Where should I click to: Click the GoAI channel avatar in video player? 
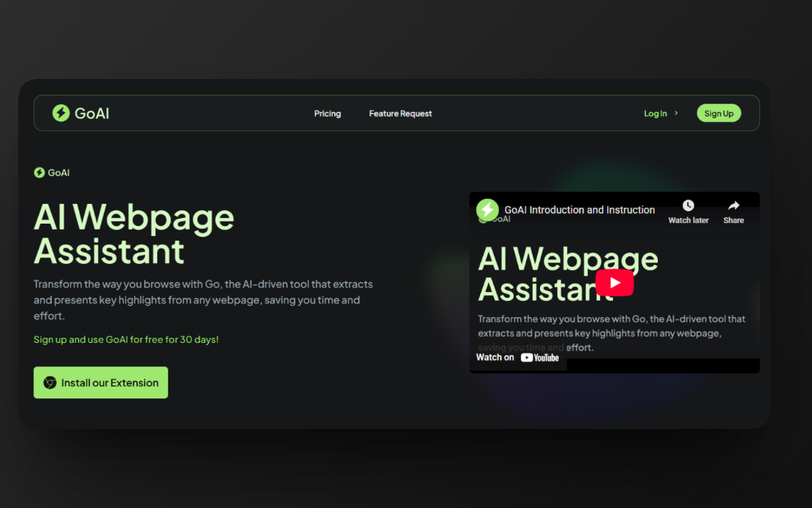pyautogui.click(x=487, y=210)
